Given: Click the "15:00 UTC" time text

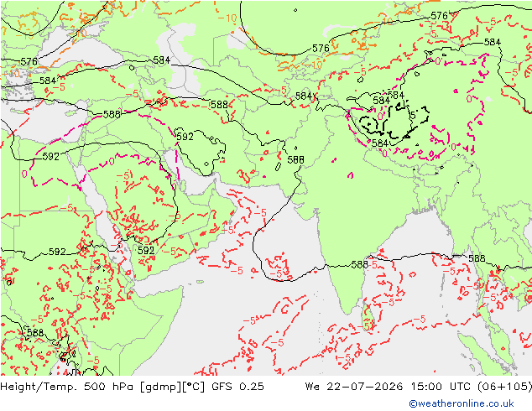Looking at the screenshot, I should [442, 387].
